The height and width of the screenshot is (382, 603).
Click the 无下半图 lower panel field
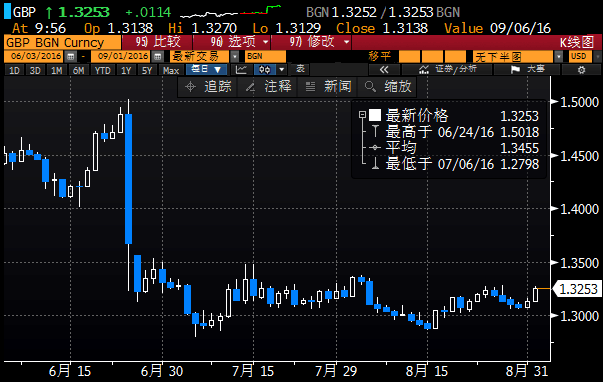pos(513,57)
